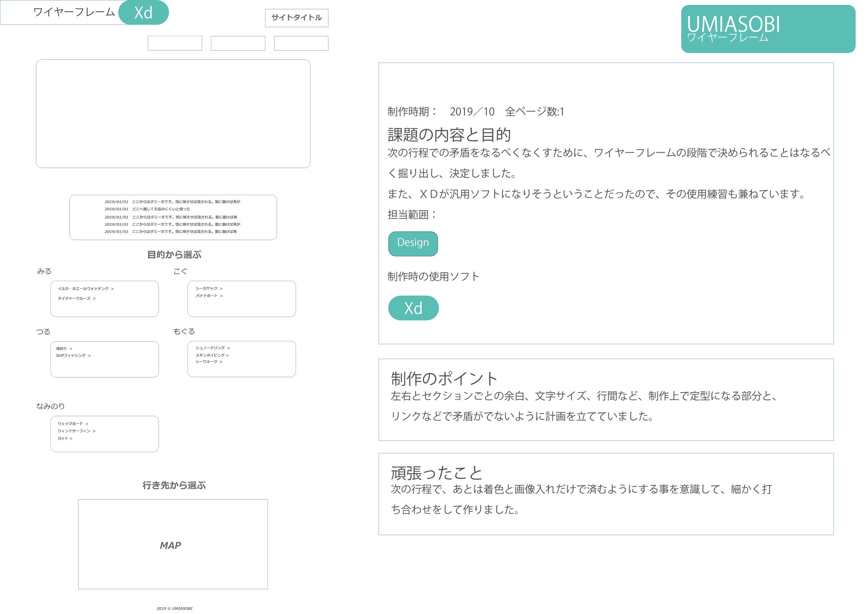868x614 pixels.
Task: Click the UMIASOBI teal title banner
Action: click(x=767, y=29)
